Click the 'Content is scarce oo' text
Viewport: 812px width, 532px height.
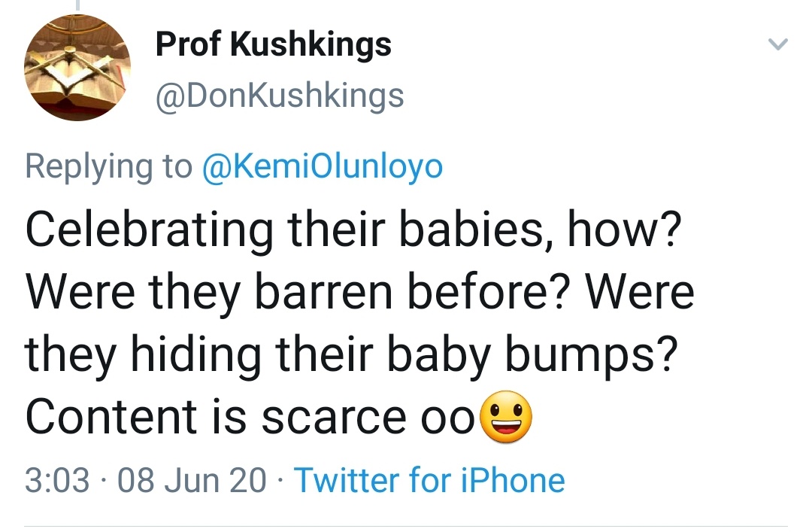[251, 416]
